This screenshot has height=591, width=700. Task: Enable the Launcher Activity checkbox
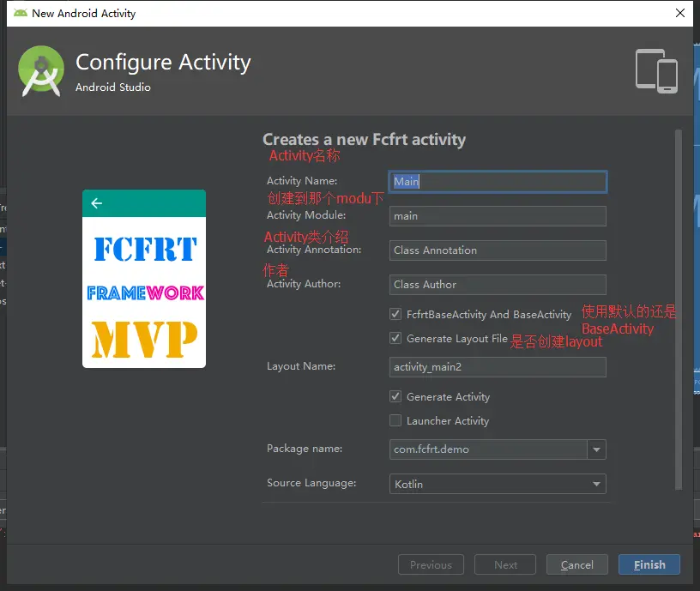(395, 420)
